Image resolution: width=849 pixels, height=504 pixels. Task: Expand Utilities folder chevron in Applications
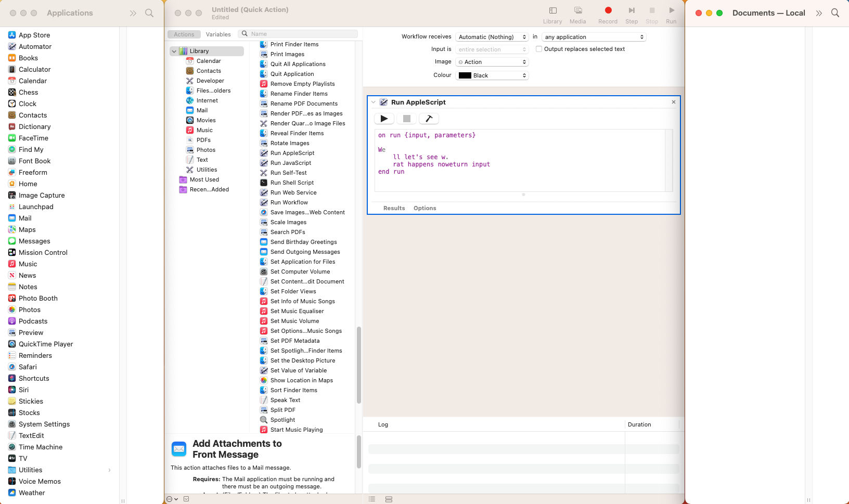pyautogui.click(x=109, y=470)
